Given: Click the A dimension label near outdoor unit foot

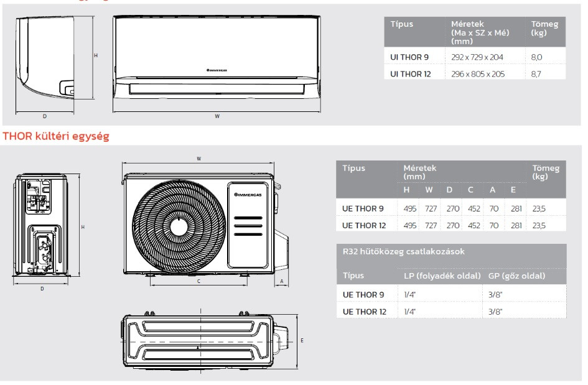Looking at the screenshot, I should (x=282, y=281).
